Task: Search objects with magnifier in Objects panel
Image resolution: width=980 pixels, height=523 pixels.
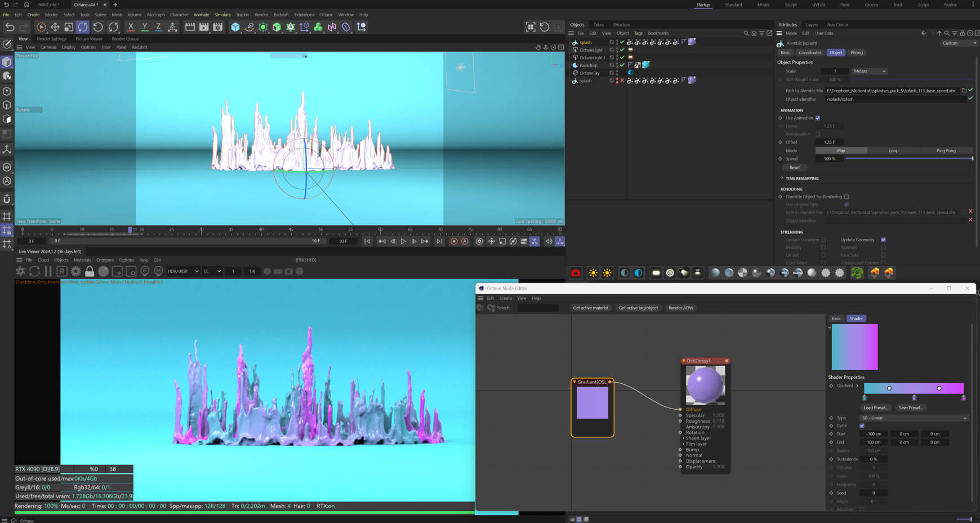Action: click(x=746, y=33)
